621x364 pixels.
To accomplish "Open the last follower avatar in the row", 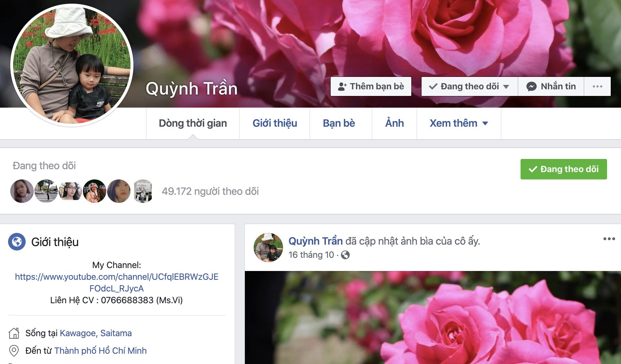I will pyautogui.click(x=143, y=191).
